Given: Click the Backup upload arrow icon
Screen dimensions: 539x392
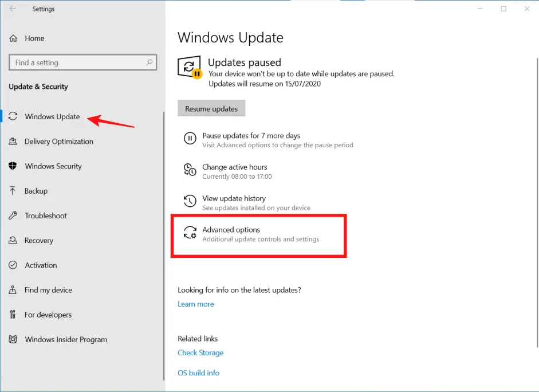Looking at the screenshot, I should coord(13,190).
